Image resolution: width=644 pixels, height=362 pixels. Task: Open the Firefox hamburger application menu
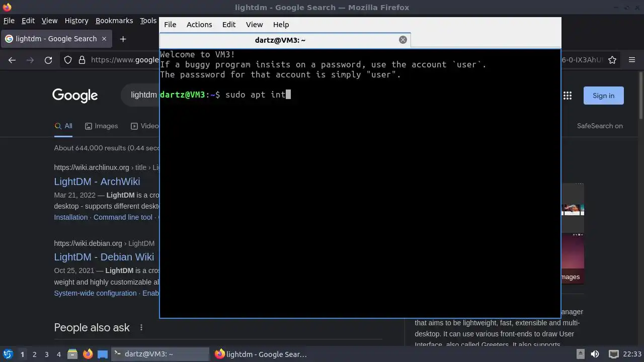(632, 60)
